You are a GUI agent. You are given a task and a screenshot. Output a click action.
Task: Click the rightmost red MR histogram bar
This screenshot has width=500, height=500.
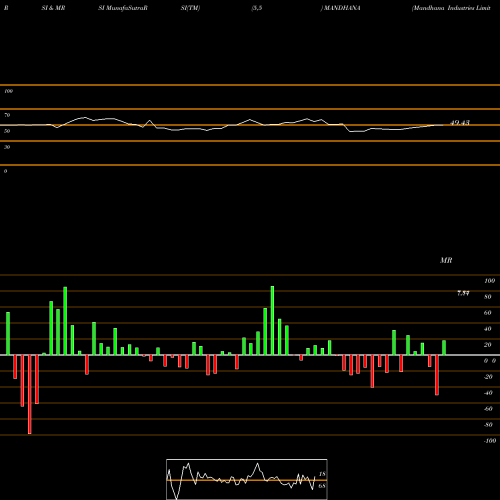[x=437, y=375]
